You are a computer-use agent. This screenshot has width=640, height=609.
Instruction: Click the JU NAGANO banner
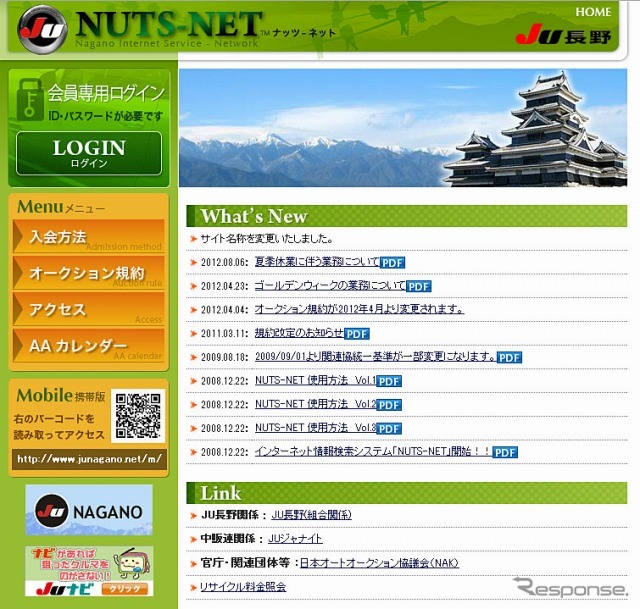89,510
